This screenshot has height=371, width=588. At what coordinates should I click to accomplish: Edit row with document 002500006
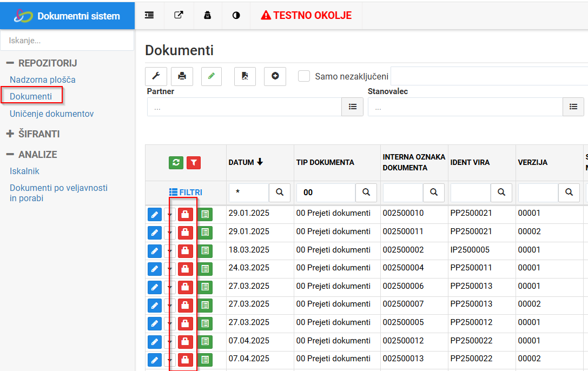click(155, 287)
